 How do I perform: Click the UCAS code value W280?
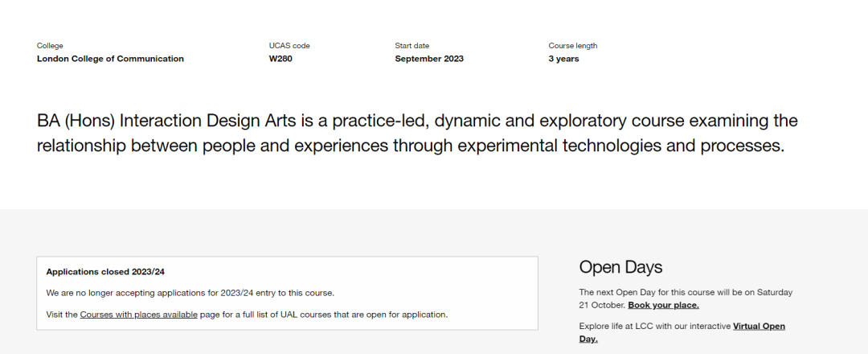pos(280,59)
